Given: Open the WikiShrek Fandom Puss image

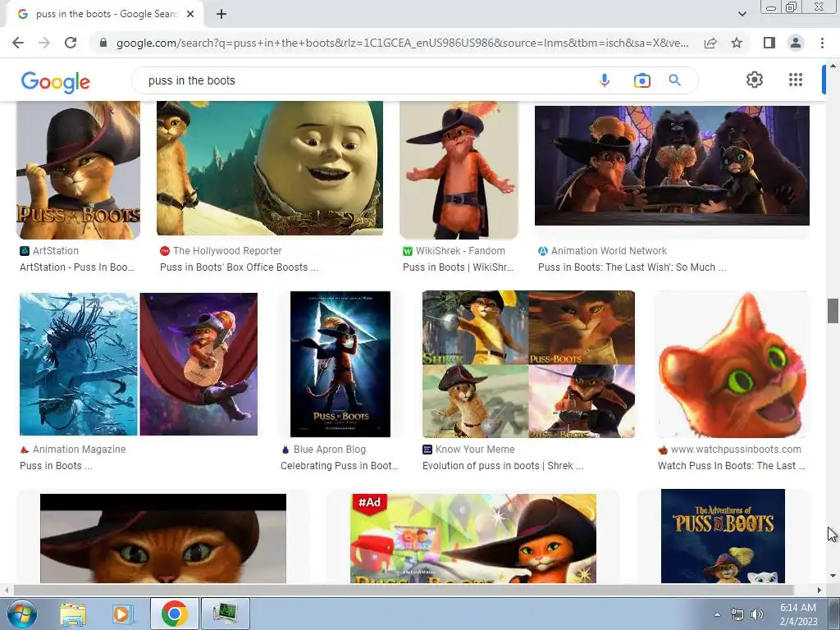Looking at the screenshot, I should (x=459, y=170).
